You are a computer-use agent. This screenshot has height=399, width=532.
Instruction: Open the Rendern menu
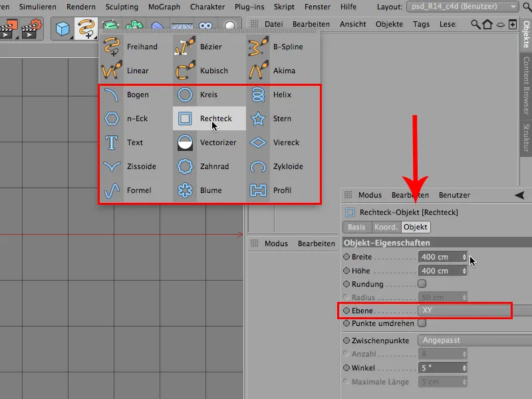coord(80,7)
